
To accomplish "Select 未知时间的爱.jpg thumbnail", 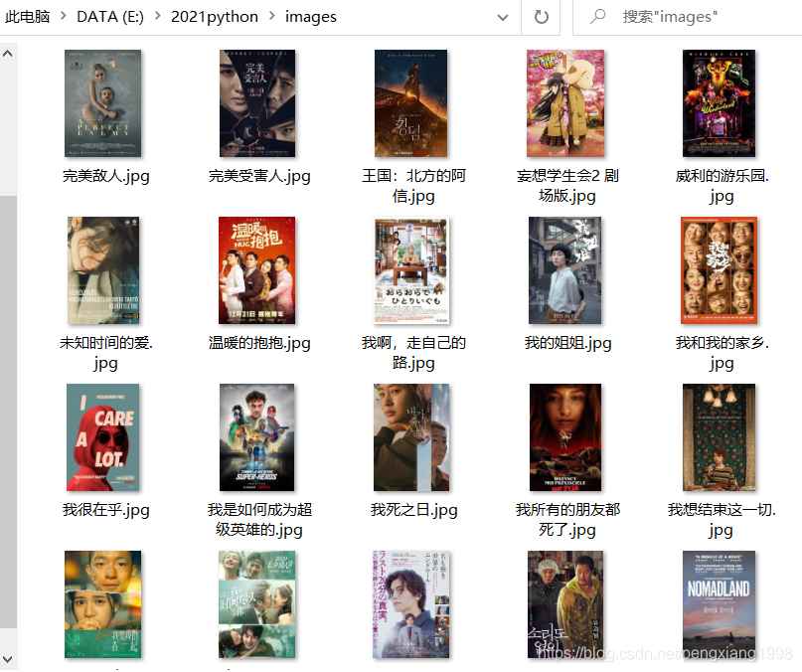I will point(103,270).
